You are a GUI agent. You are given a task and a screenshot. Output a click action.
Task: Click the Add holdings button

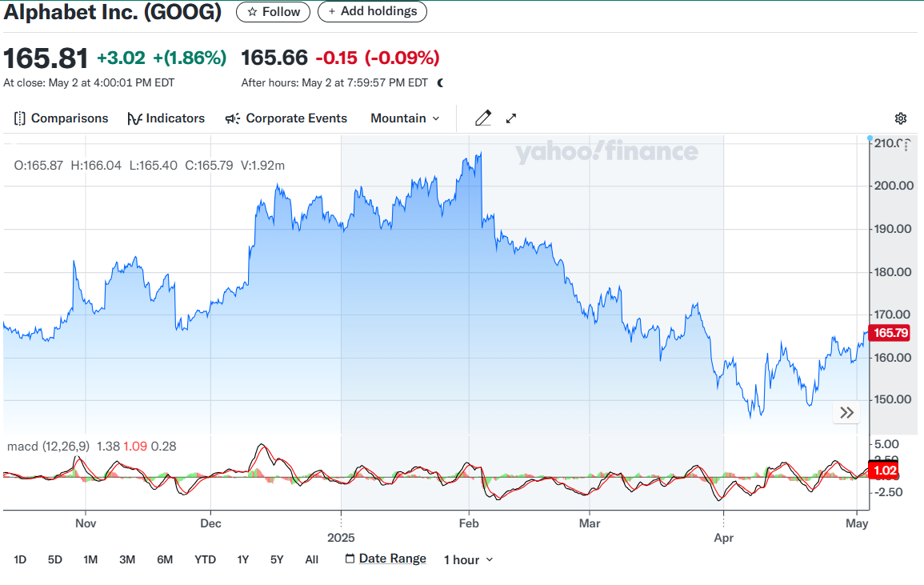tap(372, 12)
